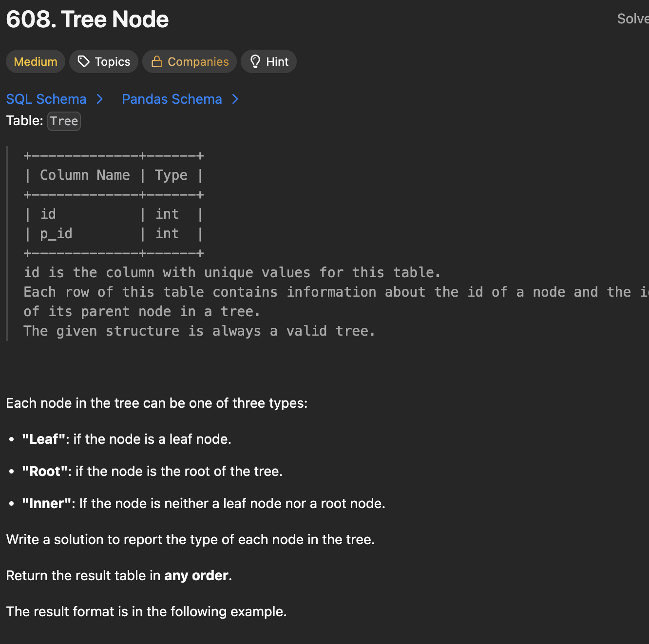Click the bold "any order" text
Screen dimensions: 649x644
(196, 576)
